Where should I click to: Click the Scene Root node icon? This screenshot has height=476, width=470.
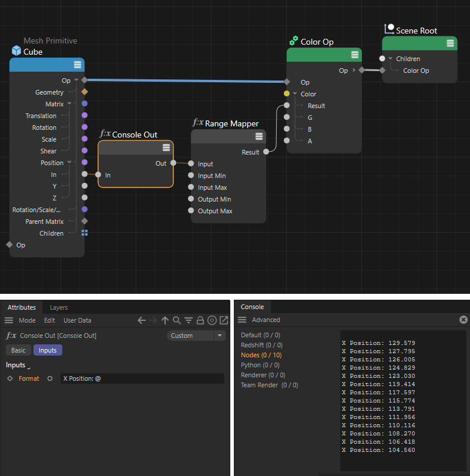tap(389, 29)
